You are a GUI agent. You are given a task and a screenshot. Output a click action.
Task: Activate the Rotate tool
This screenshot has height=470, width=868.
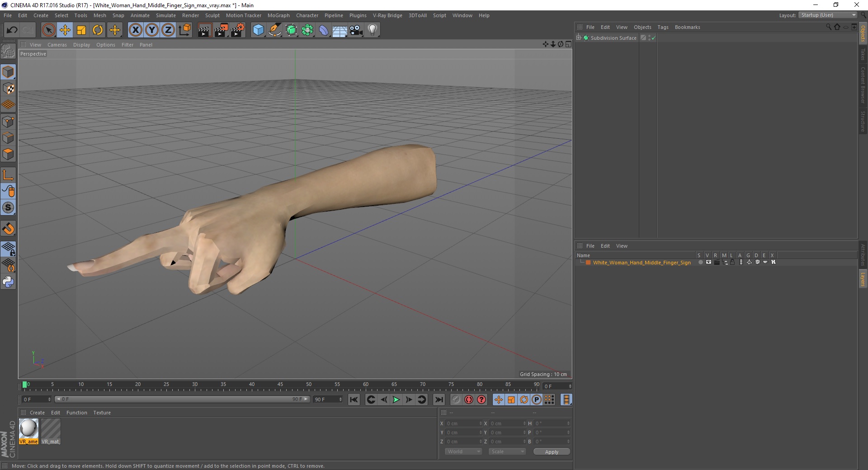pos(98,30)
